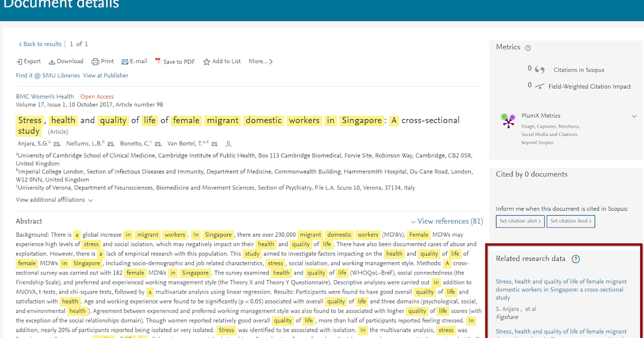Screen dimensions: 644x338
Task: Toggle highlighting on the health keyword
Action: 63,120
